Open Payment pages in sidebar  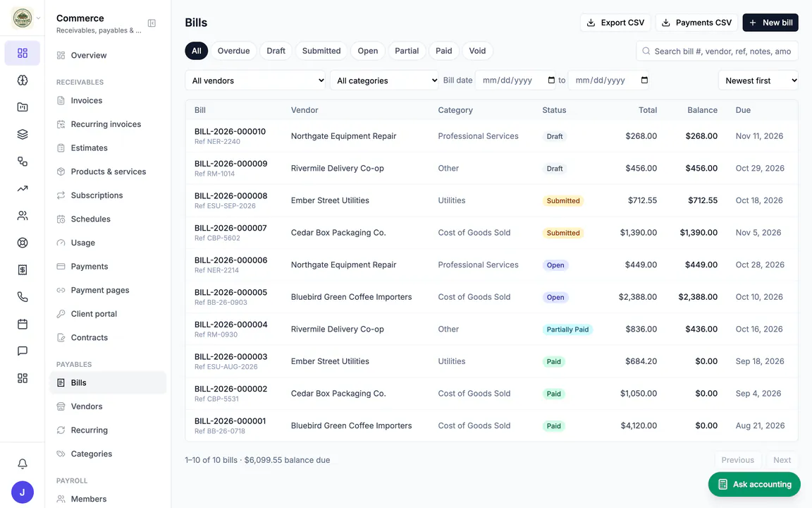click(x=108, y=290)
